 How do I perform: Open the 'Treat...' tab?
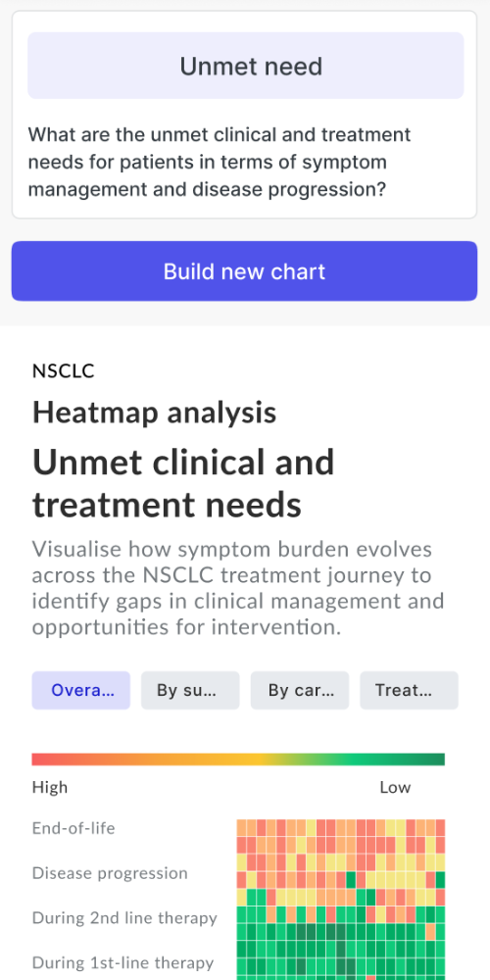coord(409,691)
